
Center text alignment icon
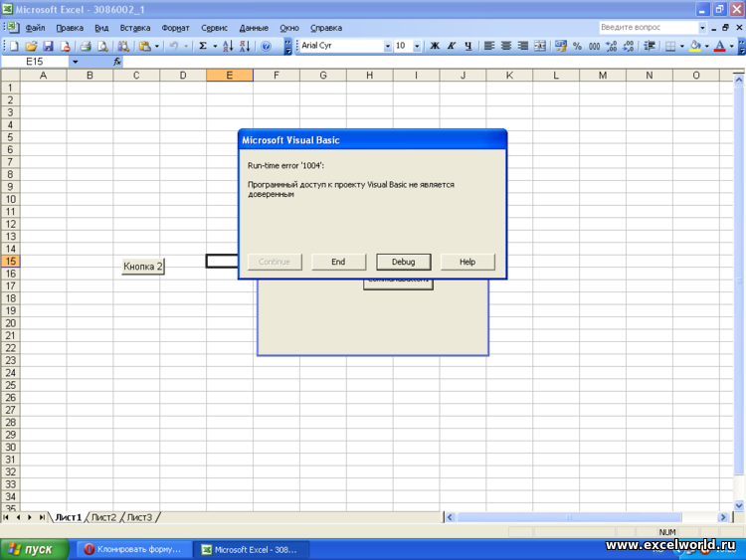pyautogui.click(x=506, y=46)
